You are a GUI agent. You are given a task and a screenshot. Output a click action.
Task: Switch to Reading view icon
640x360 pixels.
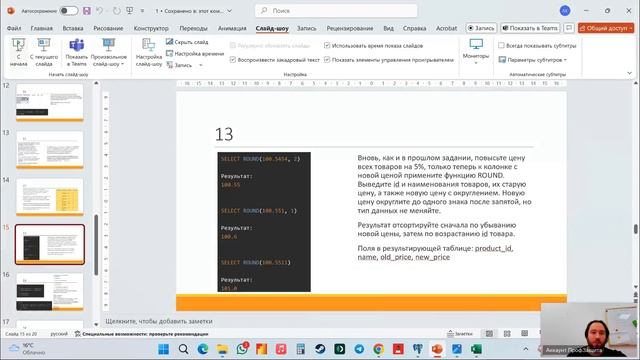click(x=525, y=333)
